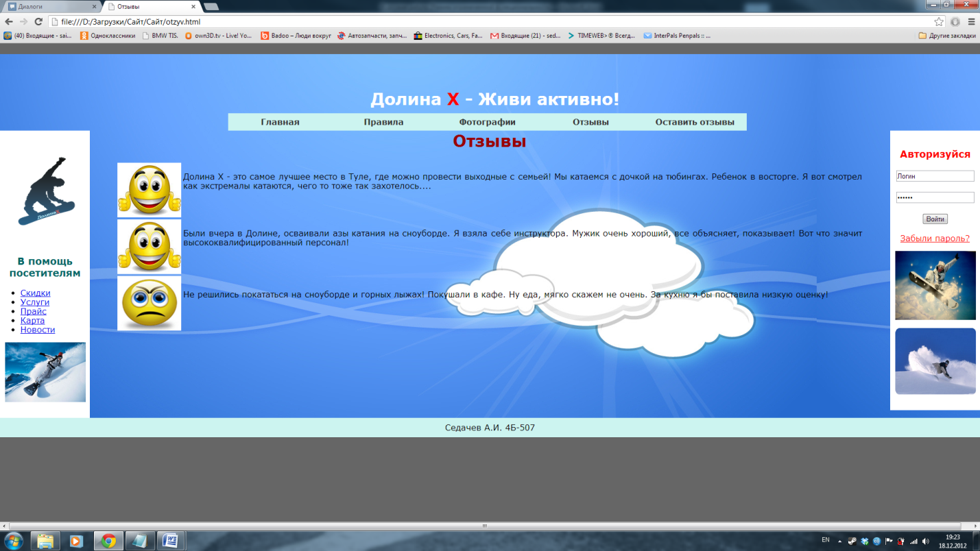This screenshot has width=980, height=551.
Task: Click the browser forward arrow
Action: (23, 21)
